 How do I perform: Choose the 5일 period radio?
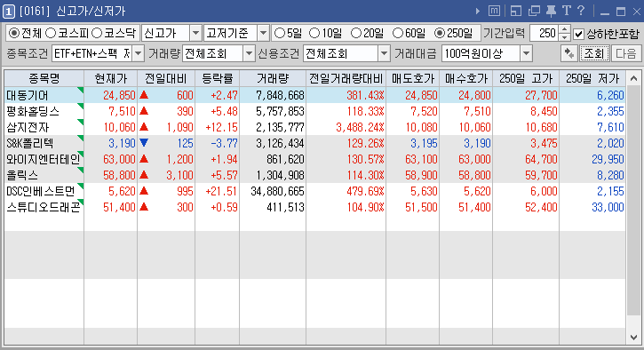pyautogui.click(x=279, y=33)
